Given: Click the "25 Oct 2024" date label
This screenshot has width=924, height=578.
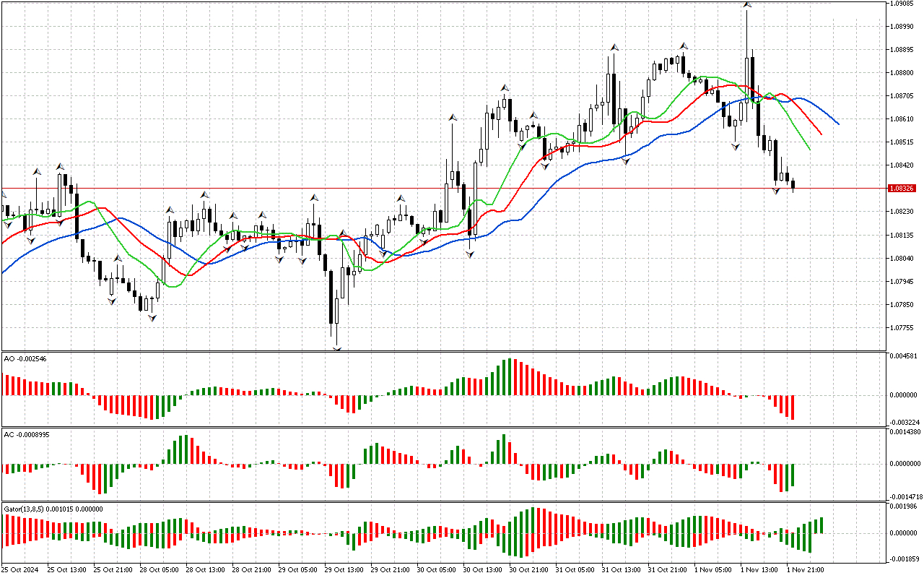Looking at the screenshot, I should [x=19, y=570].
